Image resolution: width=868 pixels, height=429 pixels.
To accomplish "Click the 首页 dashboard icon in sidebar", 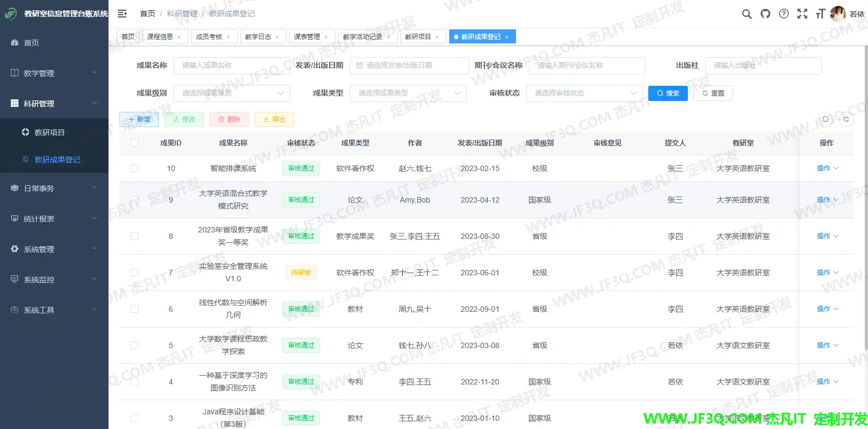I will click(15, 42).
